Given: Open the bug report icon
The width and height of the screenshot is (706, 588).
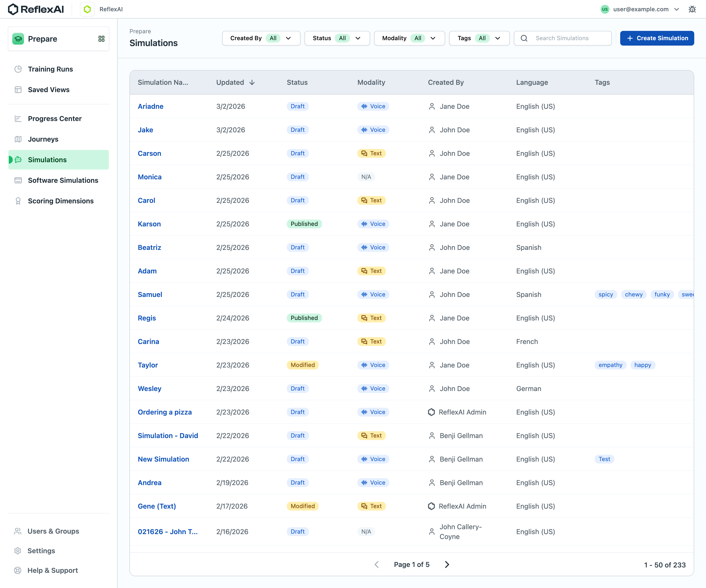Looking at the screenshot, I should [692, 9].
